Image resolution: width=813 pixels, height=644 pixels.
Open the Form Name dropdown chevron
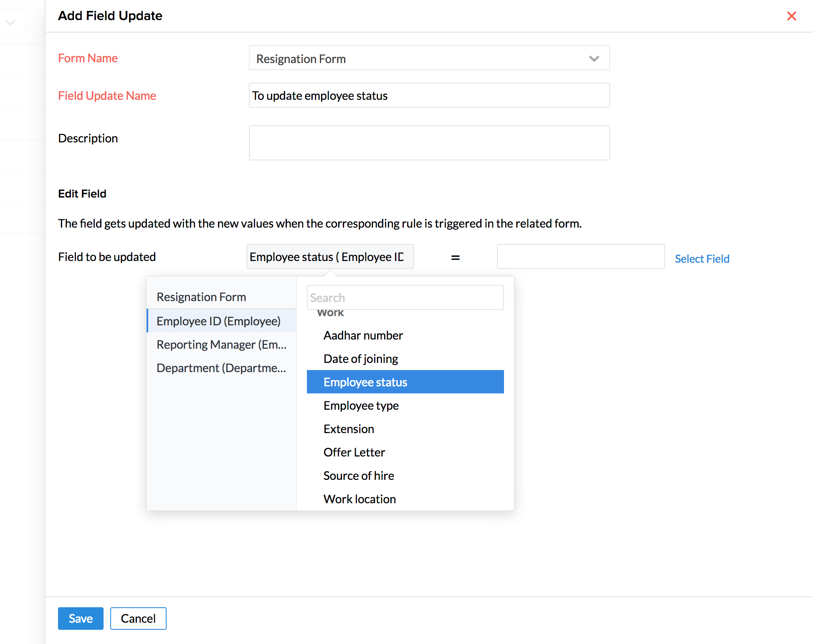click(594, 58)
